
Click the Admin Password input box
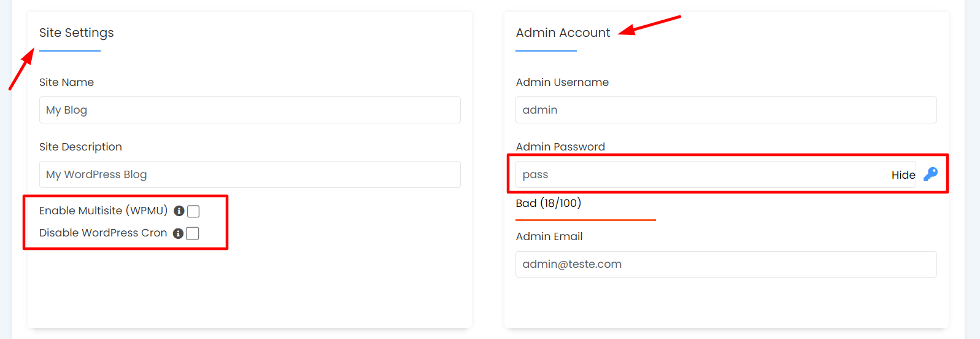click(703, 174)
